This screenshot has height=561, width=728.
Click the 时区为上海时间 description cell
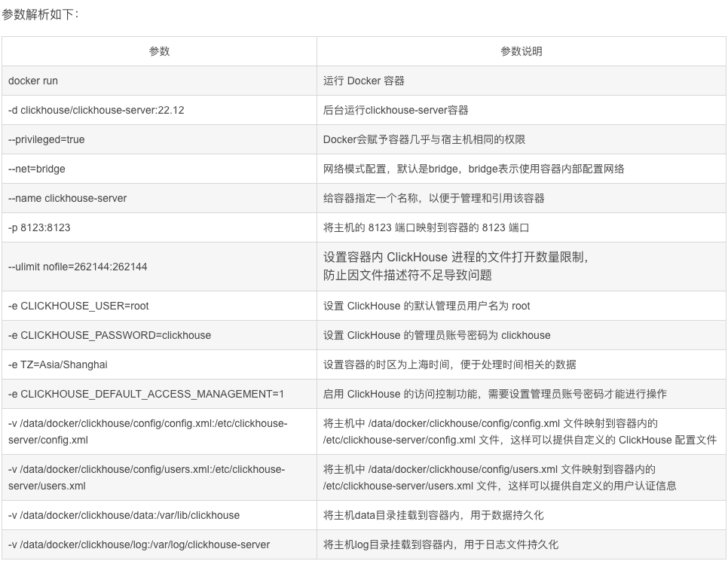(x=522, y=364)
